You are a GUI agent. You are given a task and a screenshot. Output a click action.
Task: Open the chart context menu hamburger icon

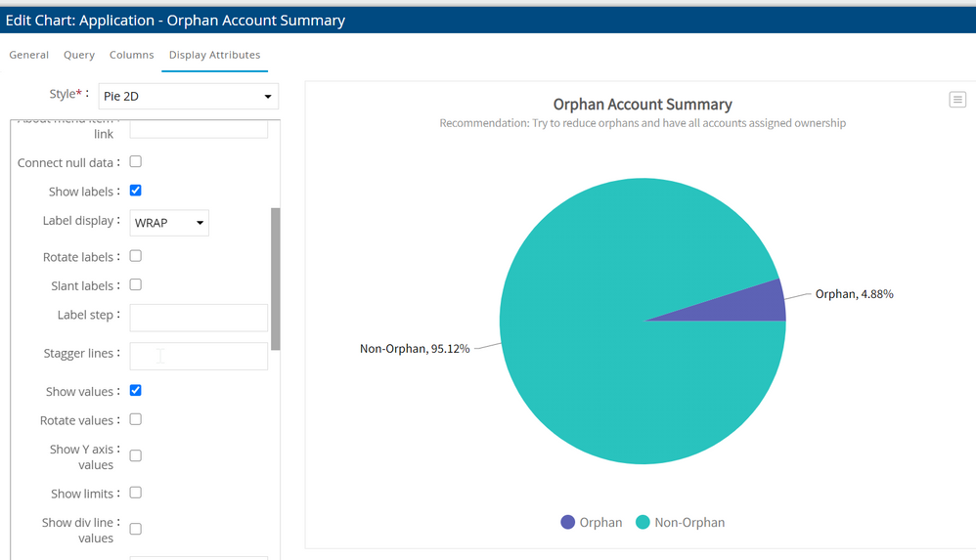pos(957,100)
